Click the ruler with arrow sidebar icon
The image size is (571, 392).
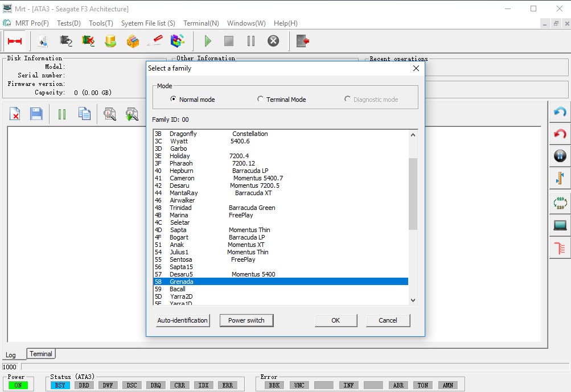560,178
